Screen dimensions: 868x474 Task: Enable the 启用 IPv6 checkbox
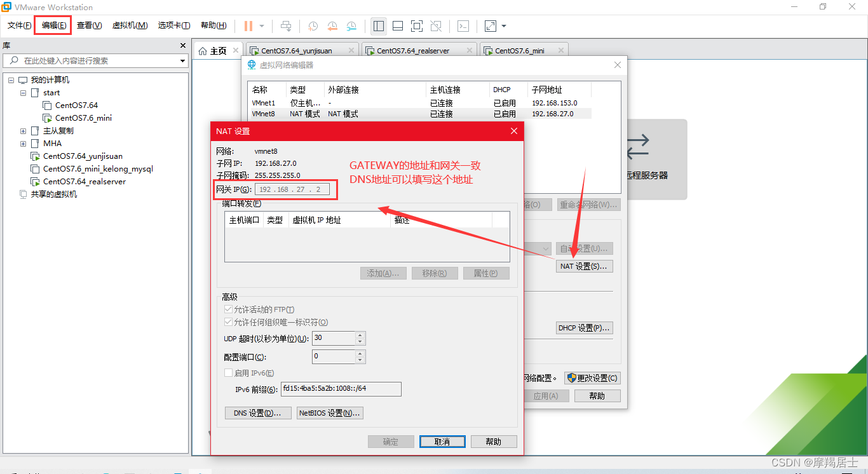coord(228,373)
